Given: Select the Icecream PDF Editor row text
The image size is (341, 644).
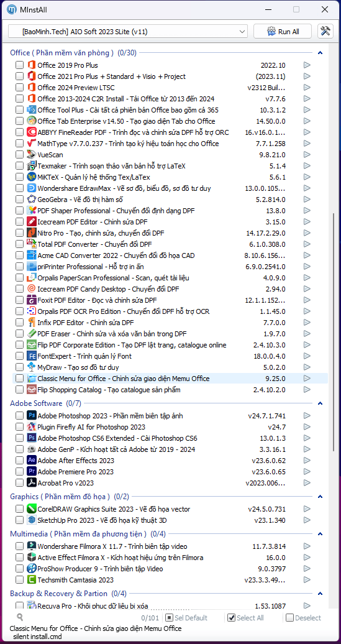Looking at the screenshot, I should (93, 222).
